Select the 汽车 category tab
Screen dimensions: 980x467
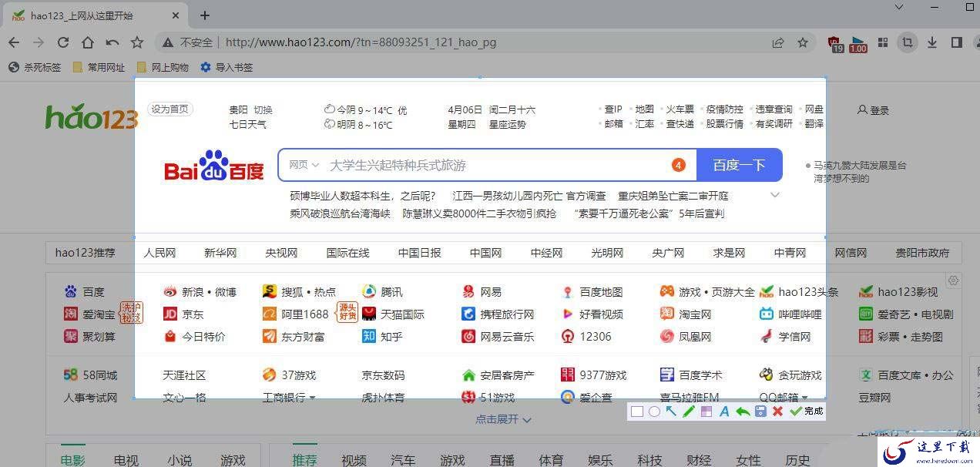(x=403, y=459)
